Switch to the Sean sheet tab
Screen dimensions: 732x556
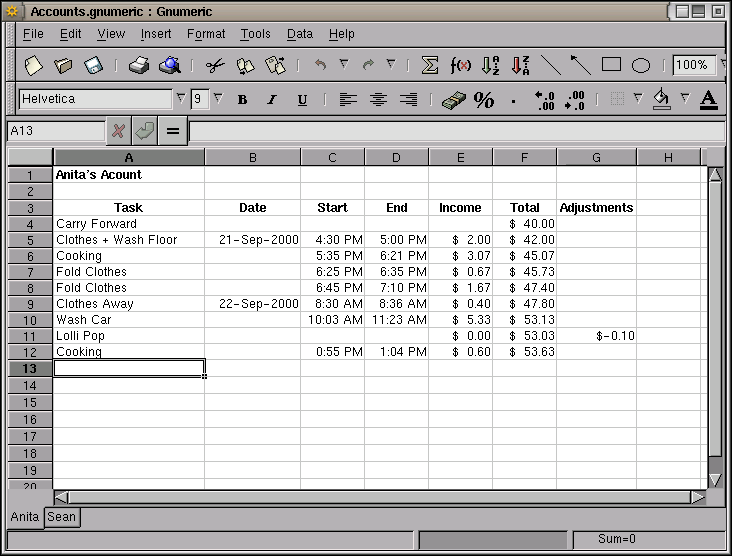click(62, 517)
